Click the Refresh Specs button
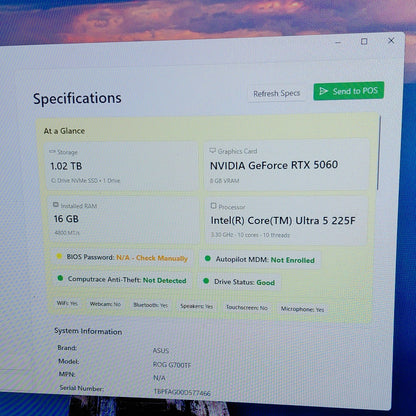The height and width of the screenshot is (416, 416). point(276,94)
